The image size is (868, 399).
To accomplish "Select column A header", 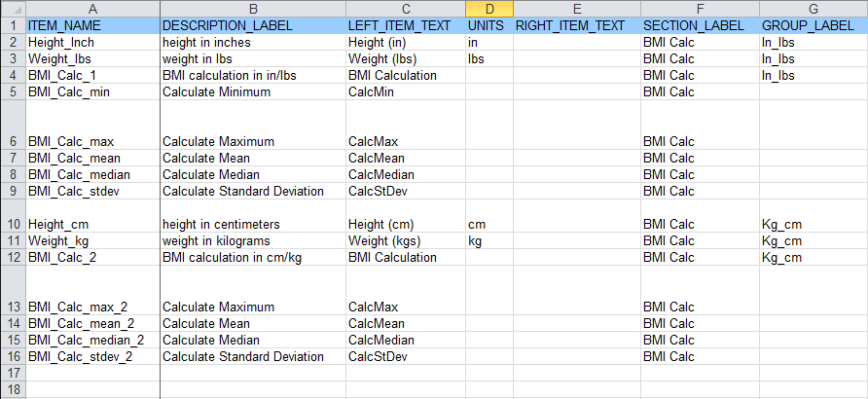I will point(92,8).
